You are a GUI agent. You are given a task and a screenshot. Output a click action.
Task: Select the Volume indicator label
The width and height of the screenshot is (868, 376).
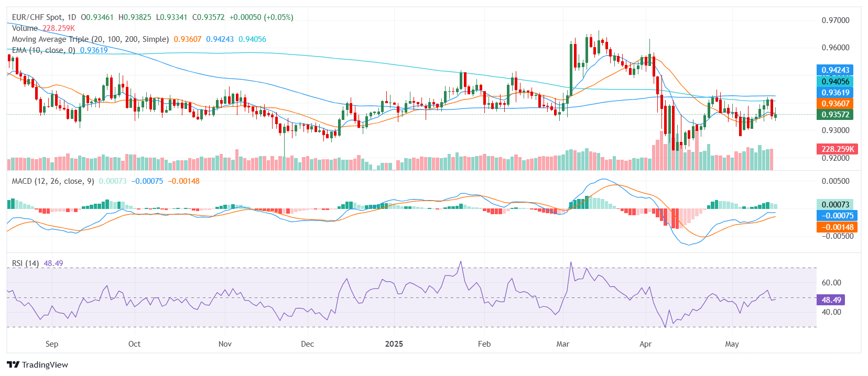coord(25,28)
